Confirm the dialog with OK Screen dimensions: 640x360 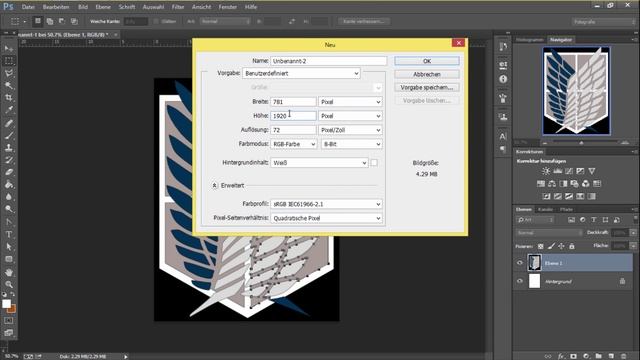(x=427, y=61)
